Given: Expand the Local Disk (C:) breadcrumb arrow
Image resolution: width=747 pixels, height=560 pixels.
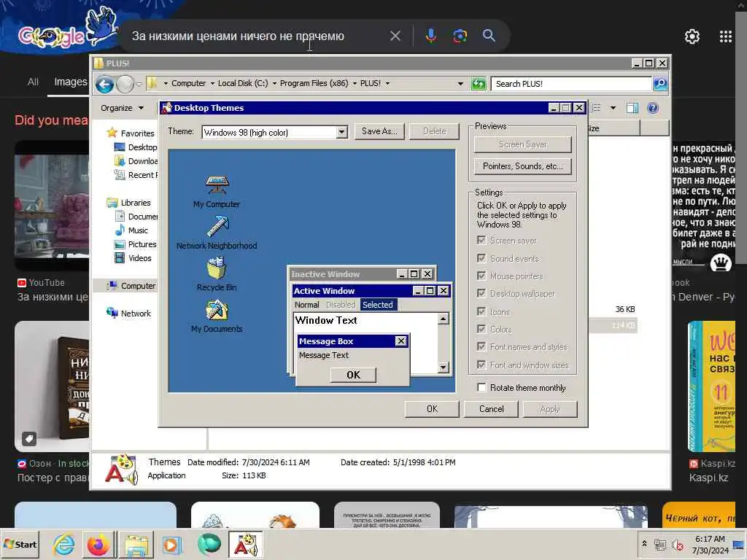Looking at the screenshot, I should click(274, 84).
